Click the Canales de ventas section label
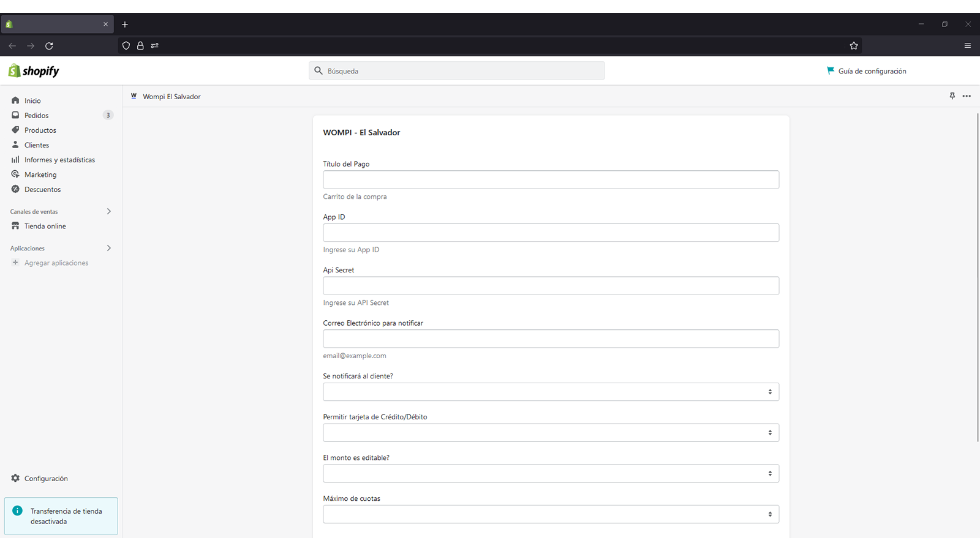Image resolution: width=980 pixels, height=551 pixels. coord(34,212)
